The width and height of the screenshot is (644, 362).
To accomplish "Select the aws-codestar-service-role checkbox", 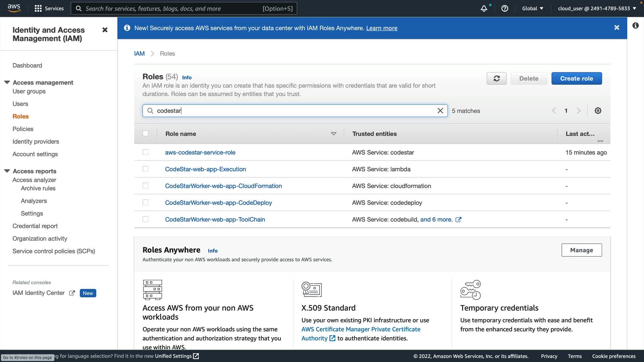I will (x=145, y=152).
